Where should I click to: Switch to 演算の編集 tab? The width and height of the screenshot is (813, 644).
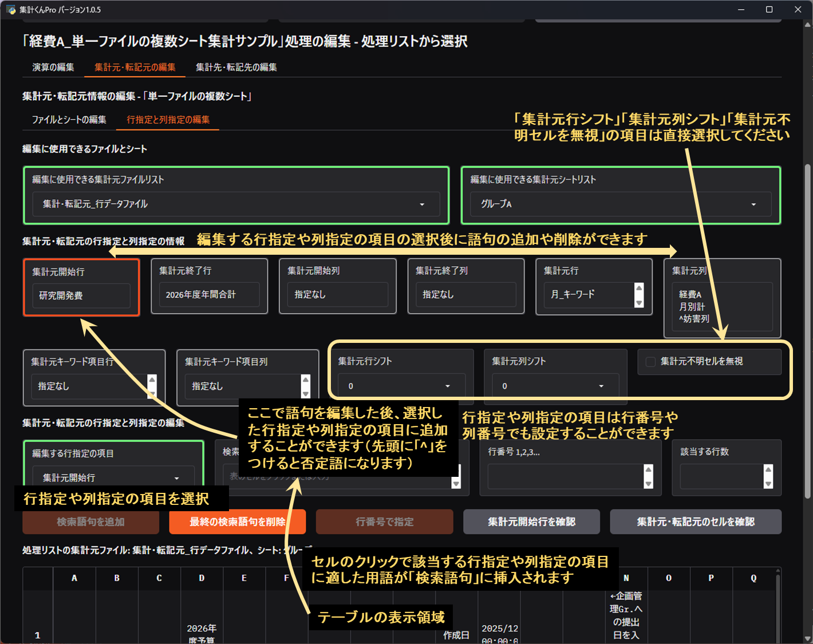53,67
